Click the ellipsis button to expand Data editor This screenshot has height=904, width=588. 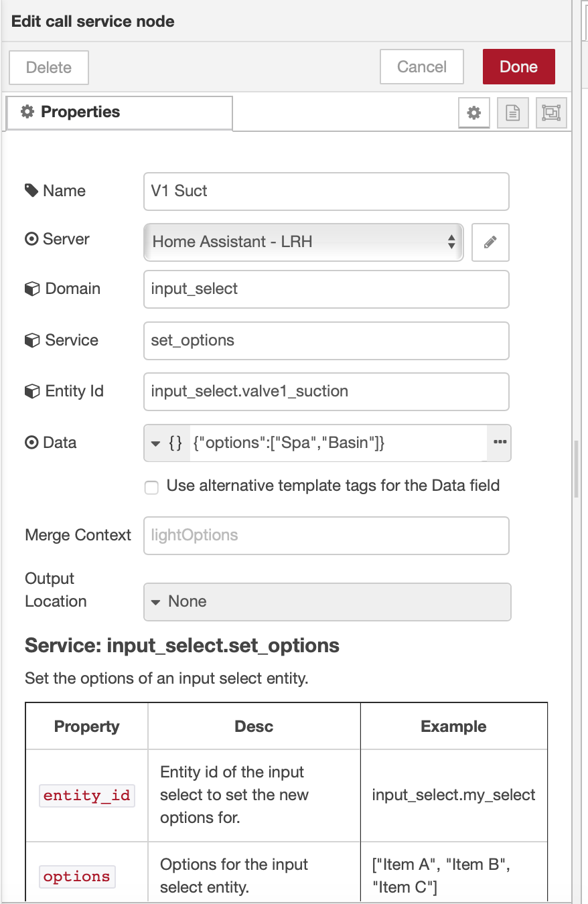[499, 443]
